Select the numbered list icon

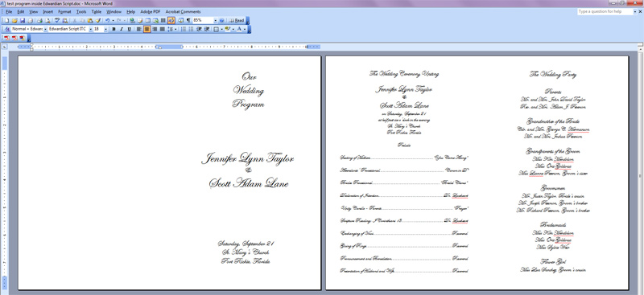(184, 29)
